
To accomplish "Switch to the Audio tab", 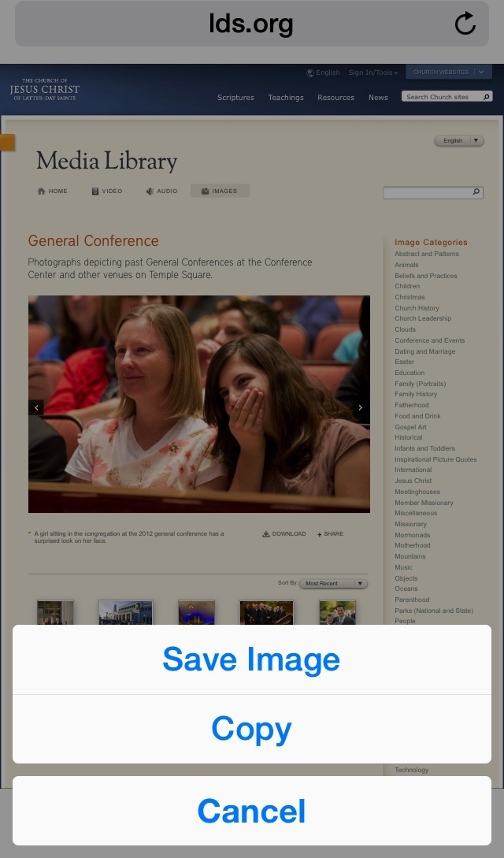I will [x=161, y=191].
